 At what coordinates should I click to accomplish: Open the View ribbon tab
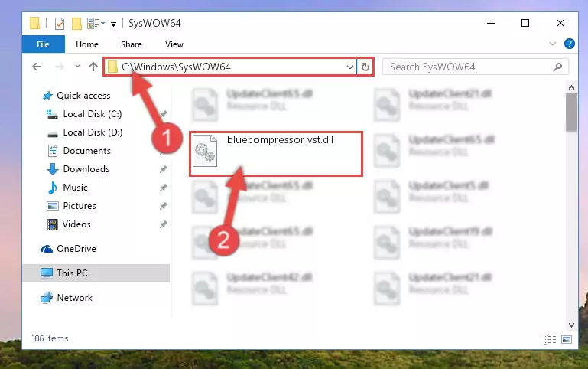(x=174, y=44)
